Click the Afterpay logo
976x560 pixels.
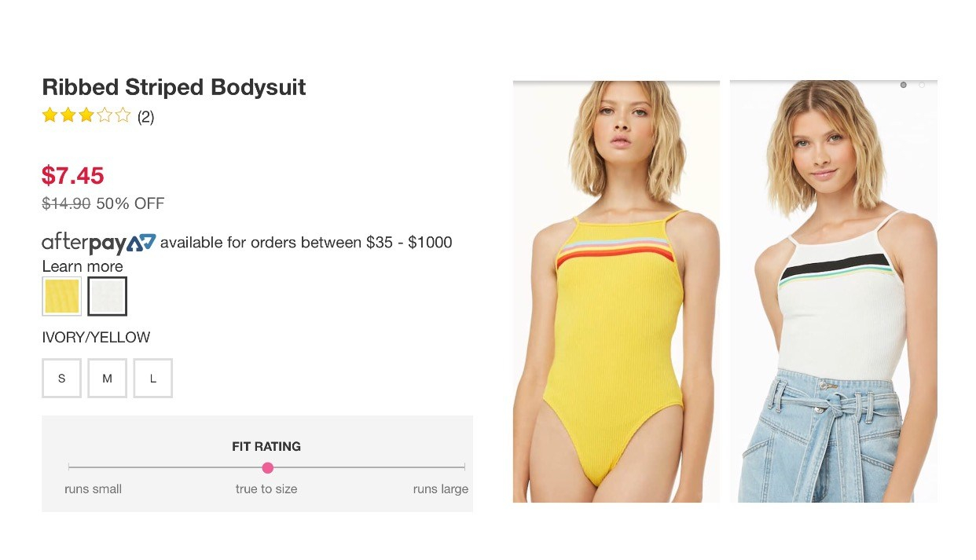[99, 243]
